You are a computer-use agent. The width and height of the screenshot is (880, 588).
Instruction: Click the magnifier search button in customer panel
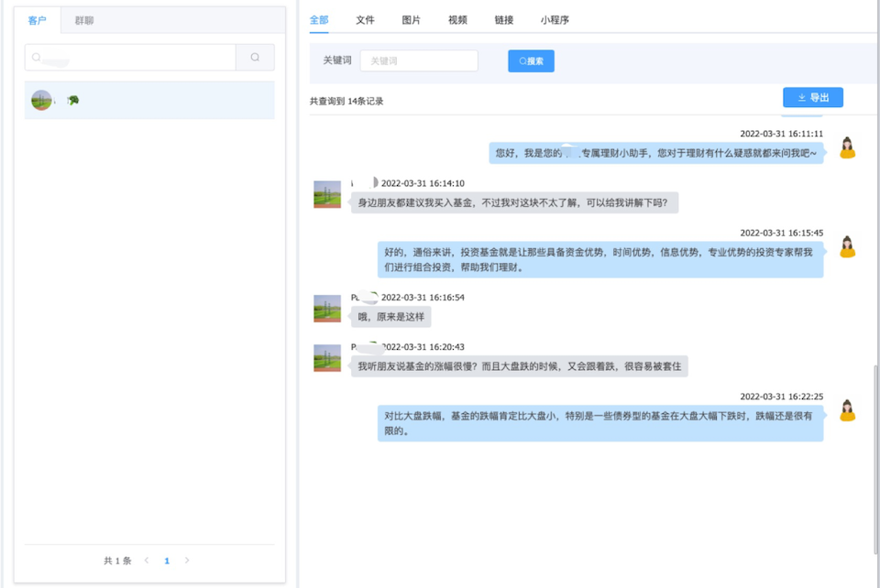pos(255,58)
